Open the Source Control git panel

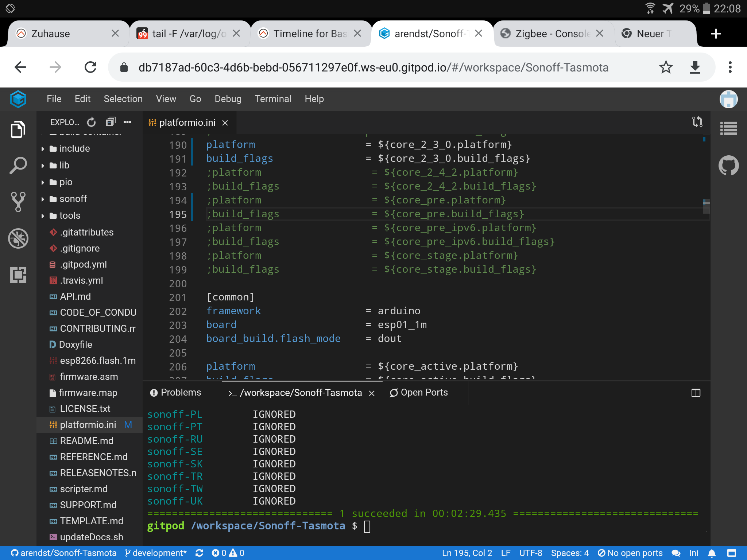click(18, 202)
